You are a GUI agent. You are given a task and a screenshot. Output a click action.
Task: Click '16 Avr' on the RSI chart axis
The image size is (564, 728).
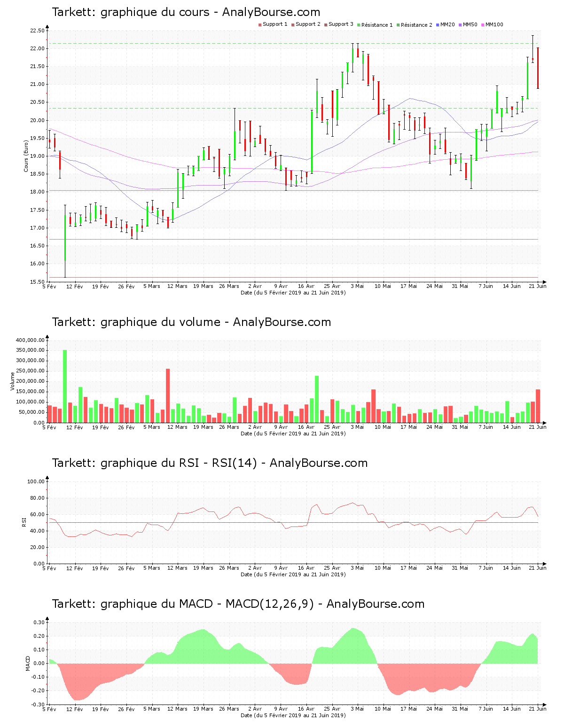(x=306, y=568)
